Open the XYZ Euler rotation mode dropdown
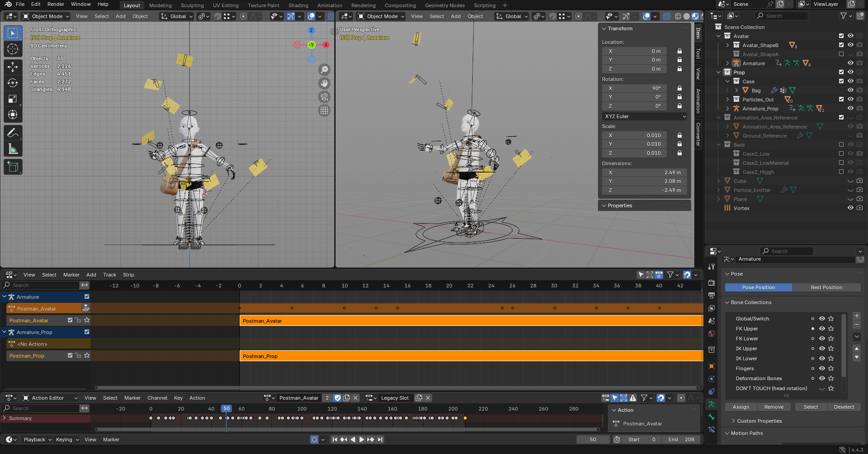 tap(645, 116)
